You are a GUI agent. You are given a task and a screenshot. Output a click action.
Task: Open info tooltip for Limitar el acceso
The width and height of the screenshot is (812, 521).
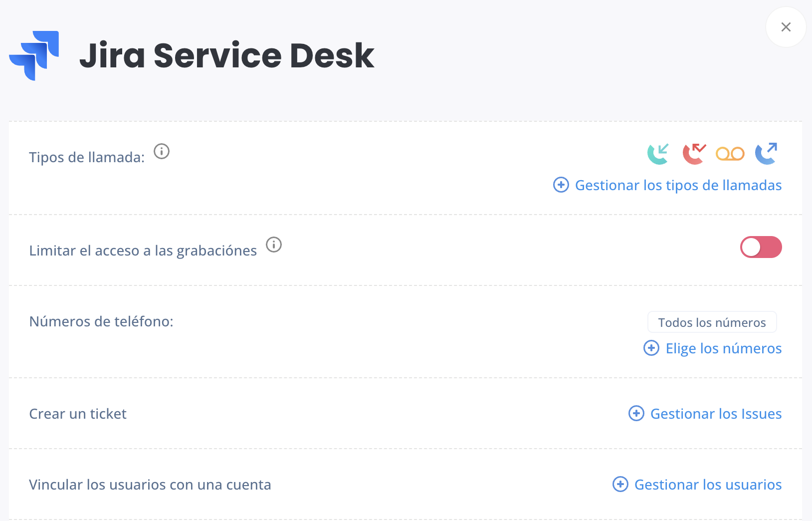click(x=274, y=245)
